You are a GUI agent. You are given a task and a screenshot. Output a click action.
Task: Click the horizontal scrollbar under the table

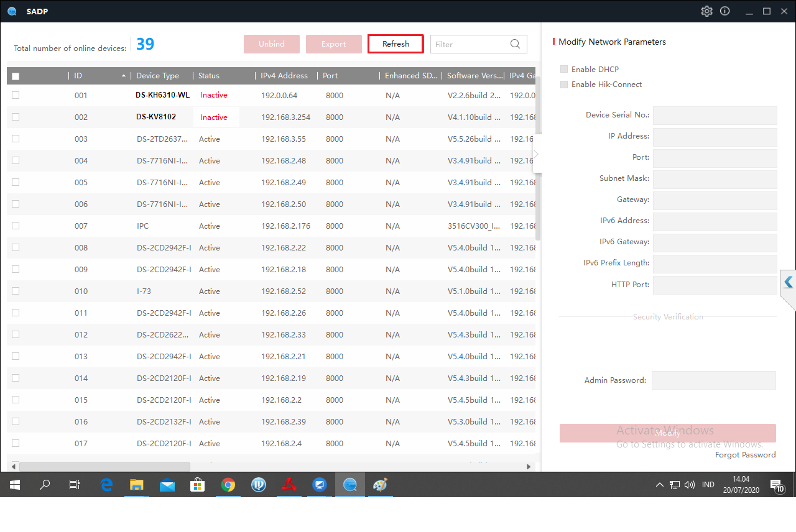pos(99,466)
